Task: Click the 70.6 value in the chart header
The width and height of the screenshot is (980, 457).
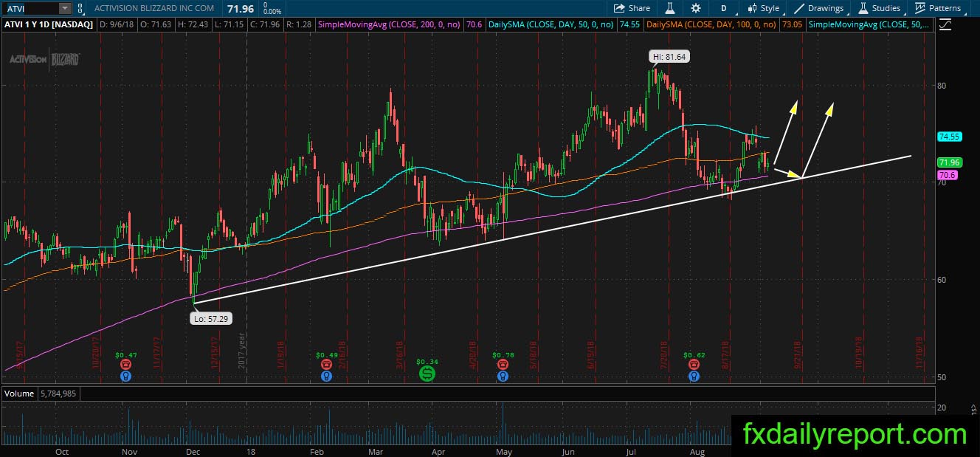Action: [x=475, y=24]
